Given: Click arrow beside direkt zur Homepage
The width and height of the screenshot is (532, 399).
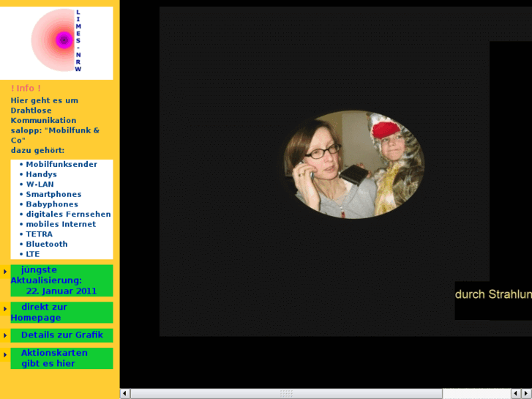Looking at the screenshot, I should [x=5, y=309].
